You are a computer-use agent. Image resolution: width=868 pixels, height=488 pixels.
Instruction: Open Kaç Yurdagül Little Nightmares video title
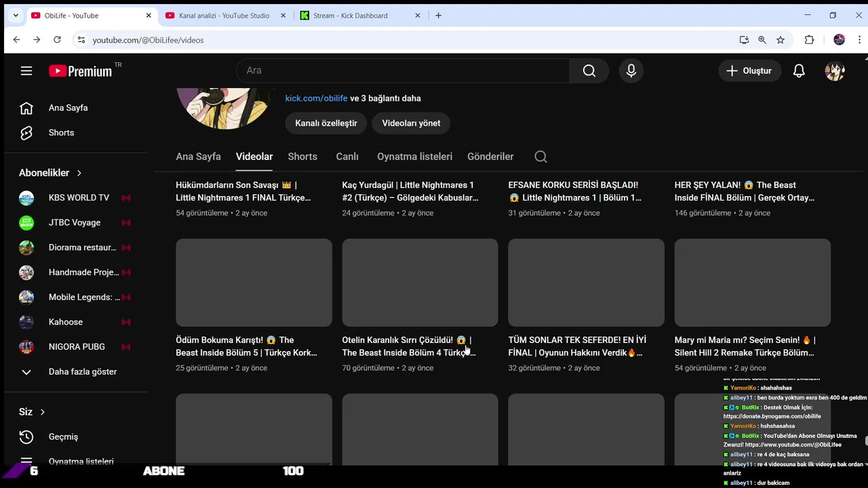click(410, 191)
